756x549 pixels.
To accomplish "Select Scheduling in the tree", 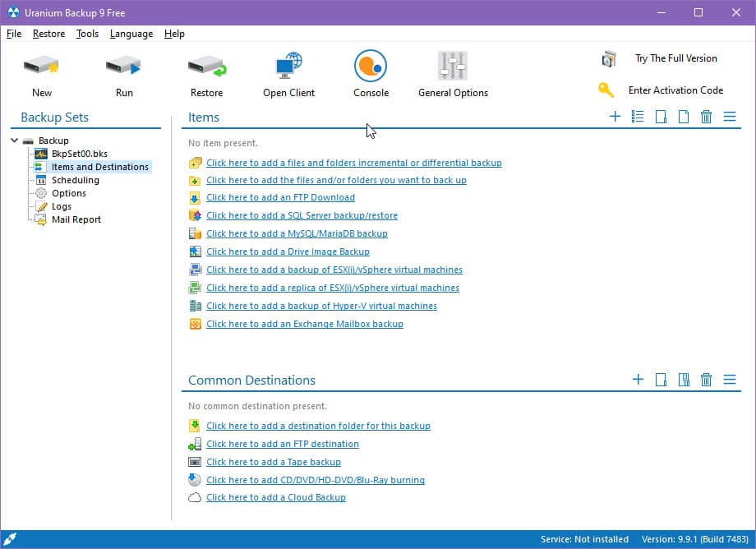I will 76,180.
